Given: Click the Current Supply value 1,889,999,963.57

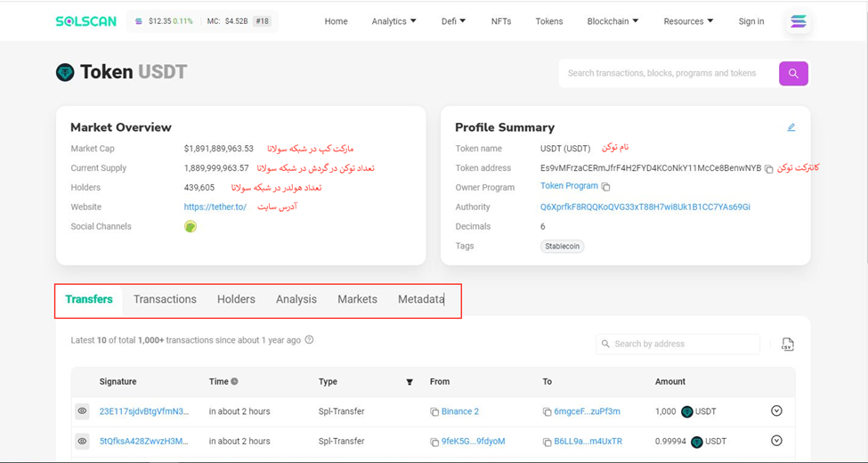Looking at the screenshot, I should point(216,167).
